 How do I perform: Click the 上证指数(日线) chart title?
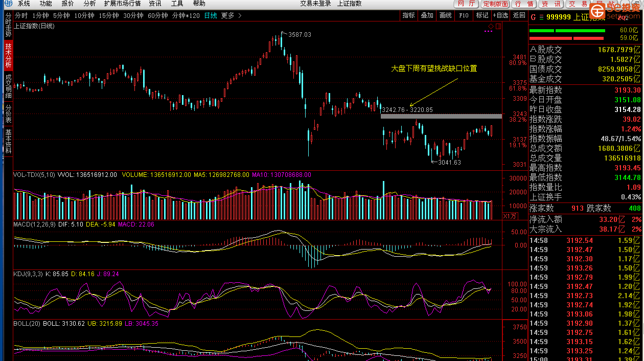(35, 26)
